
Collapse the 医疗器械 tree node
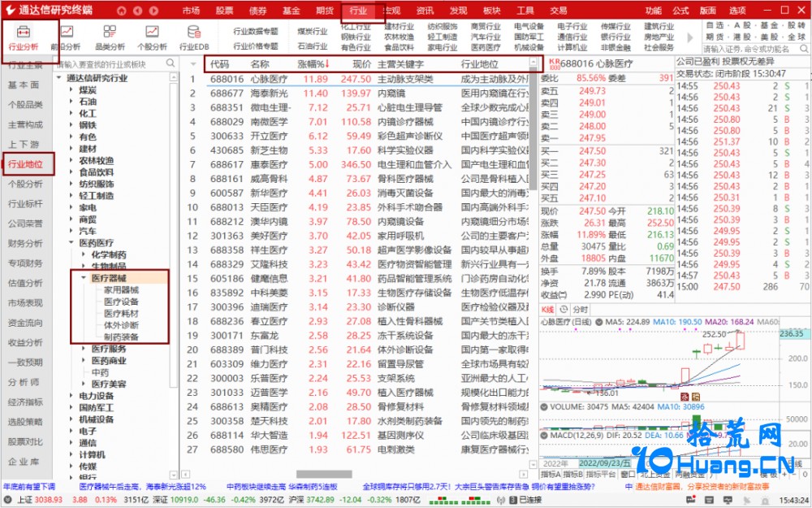tap(84, 278)
